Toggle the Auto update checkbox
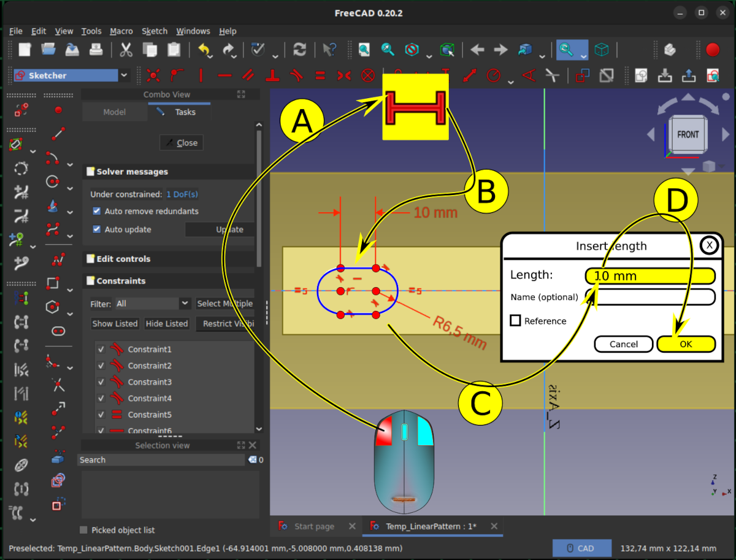The height and width of the screenshot is (560, 736). [97, 229]
